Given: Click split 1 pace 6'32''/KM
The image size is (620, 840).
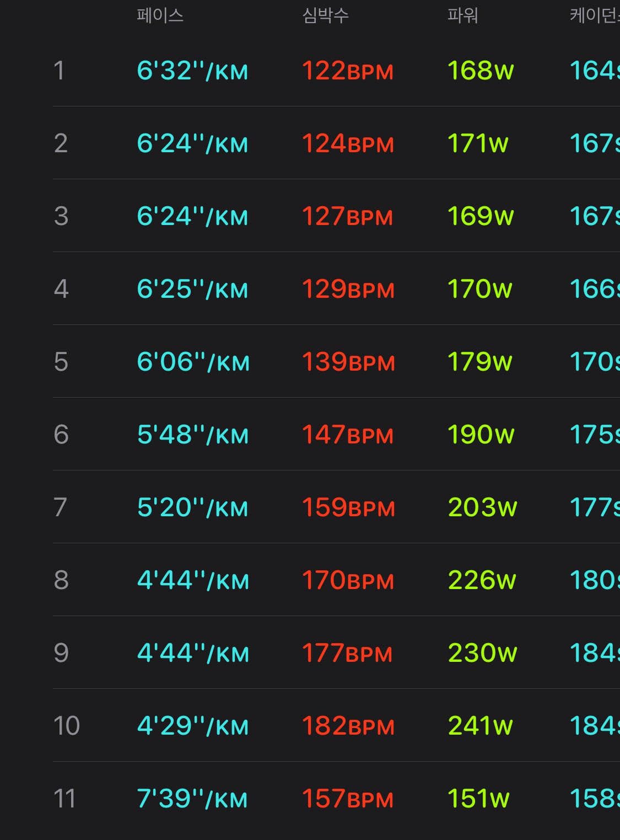Looking at the screenshot, I should point(192,71).
